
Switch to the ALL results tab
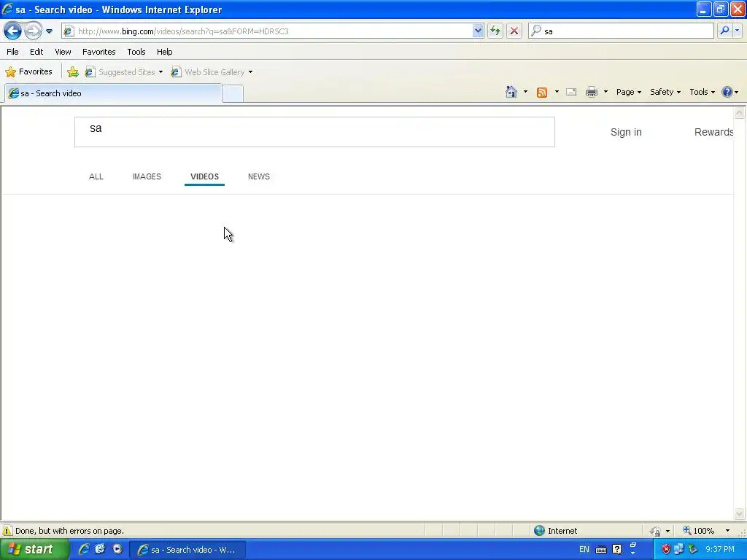coord(96,176)
